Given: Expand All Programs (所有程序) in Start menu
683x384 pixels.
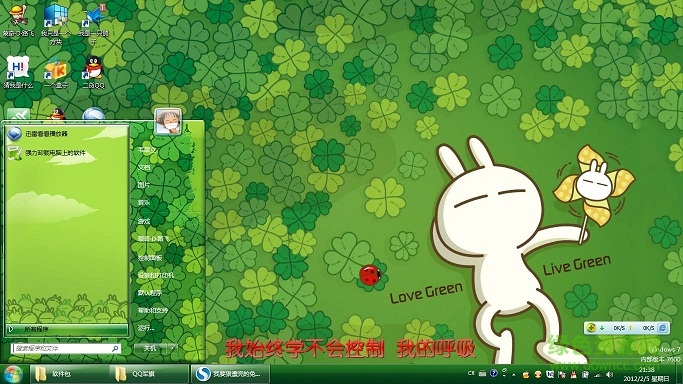Looking at the screenshot, I should [67, 329].
